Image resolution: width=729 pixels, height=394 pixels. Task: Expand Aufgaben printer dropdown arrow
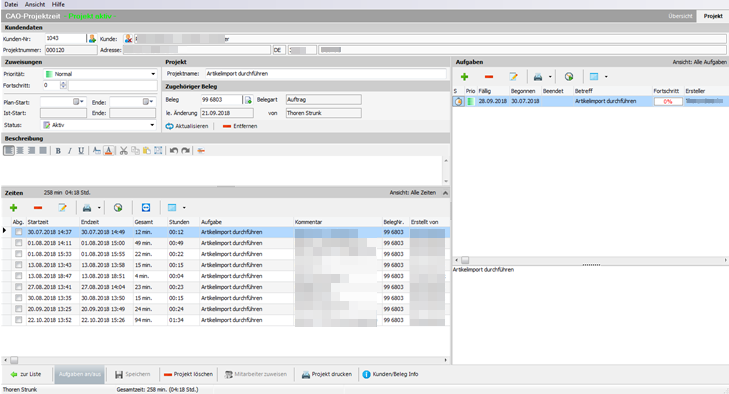(x=550, y=77)
